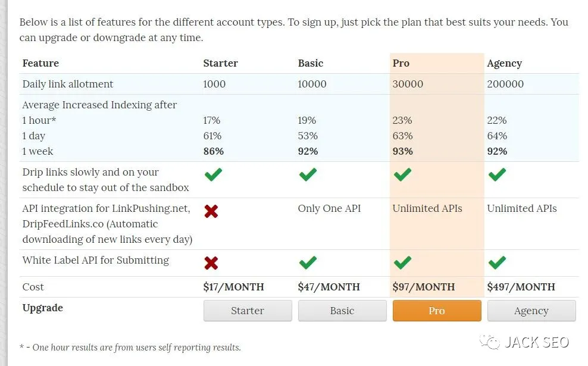Click Agency White Label API green checkmark
This screenshot has height=366, width=588.
pyautogui.click(x=497, y=262)
